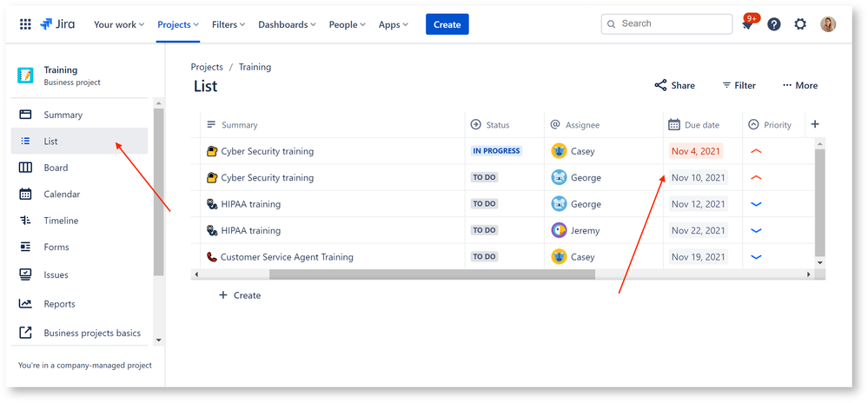Open the Filters dropdown menu
Image resolution: width=868 pixels, height=403 pixels.
click(229, 24)
